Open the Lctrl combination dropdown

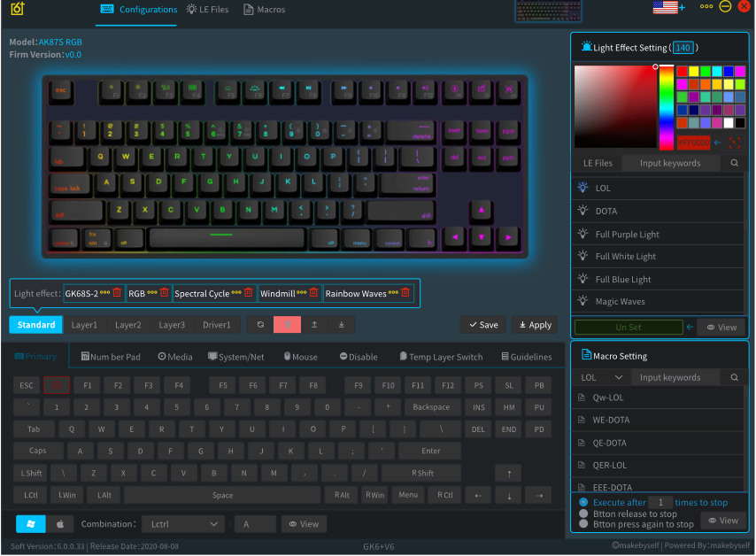coord(183,523)
